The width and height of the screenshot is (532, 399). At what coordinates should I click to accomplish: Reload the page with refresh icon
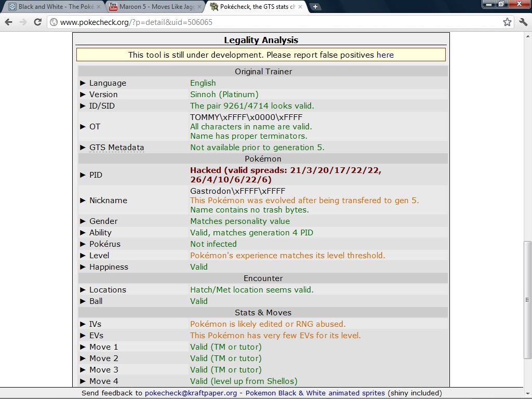pyautogui.click(x=37, y=22)
